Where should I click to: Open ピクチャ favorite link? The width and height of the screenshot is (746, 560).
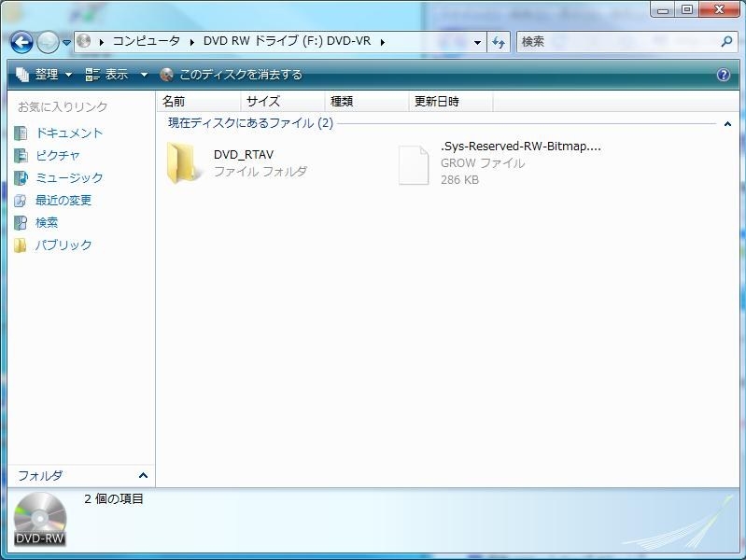(x=58, y=156)
